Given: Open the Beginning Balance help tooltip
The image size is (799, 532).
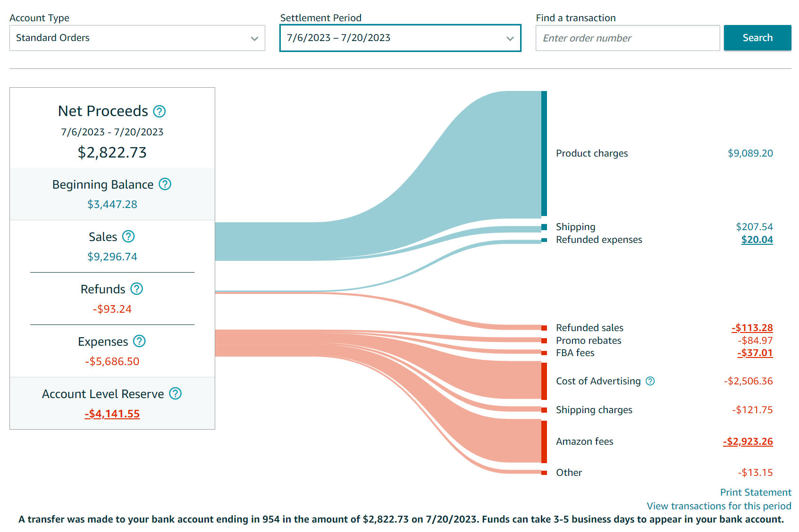Looking at the screenshot, I should pyautogui.click(x=165, y=184).
